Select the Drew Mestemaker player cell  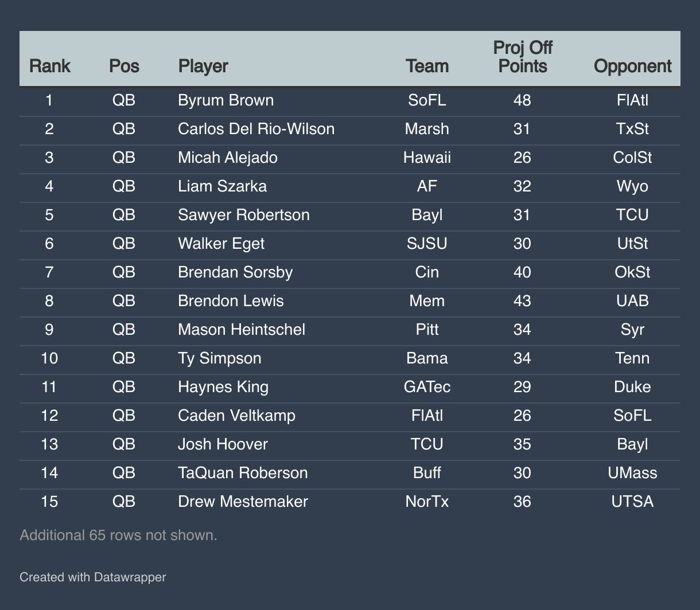click(x=243, y=502)
